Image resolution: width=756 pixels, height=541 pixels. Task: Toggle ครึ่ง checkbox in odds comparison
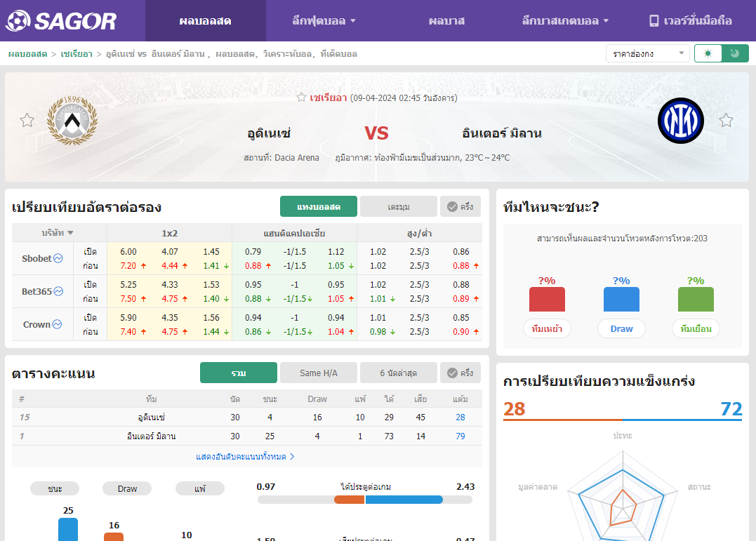[x=460, y=207]
